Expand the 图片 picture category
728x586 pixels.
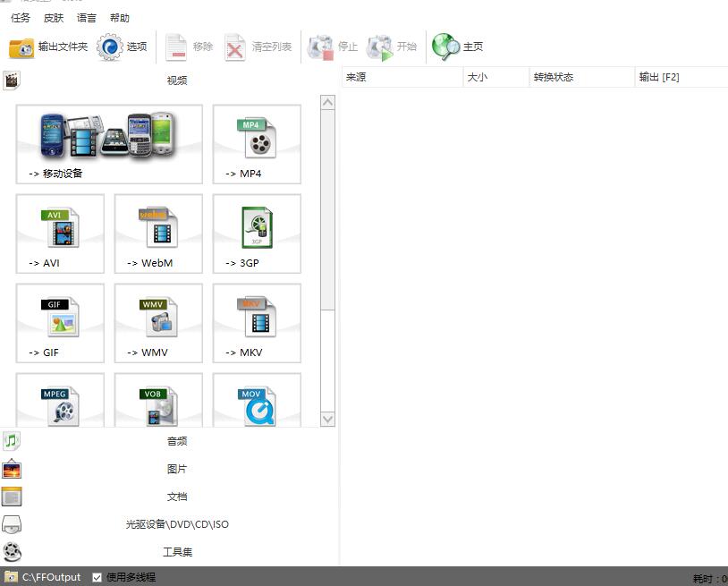(x=177, y=469)
